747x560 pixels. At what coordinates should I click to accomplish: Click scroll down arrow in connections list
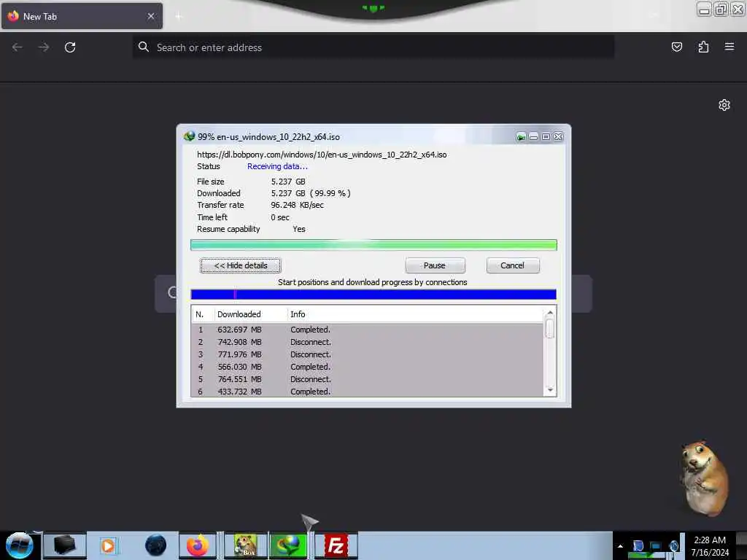550,390
